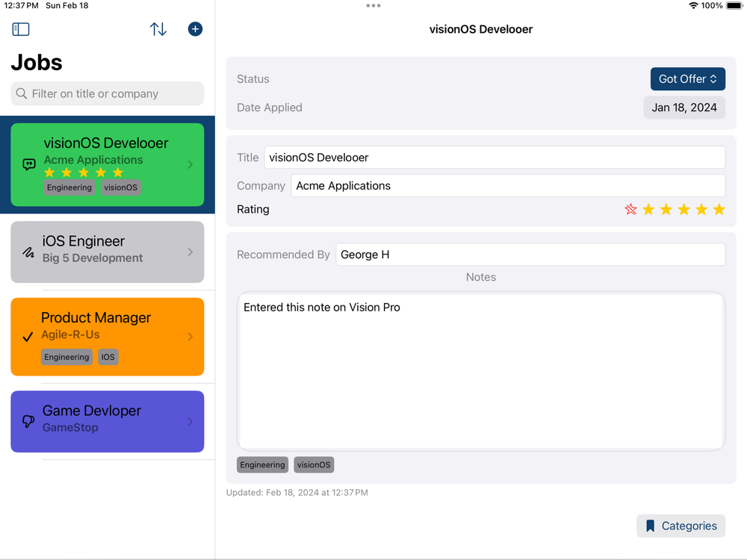
Task: Tap the 12:37 PM clock
Action: click(x=21, y=6)
